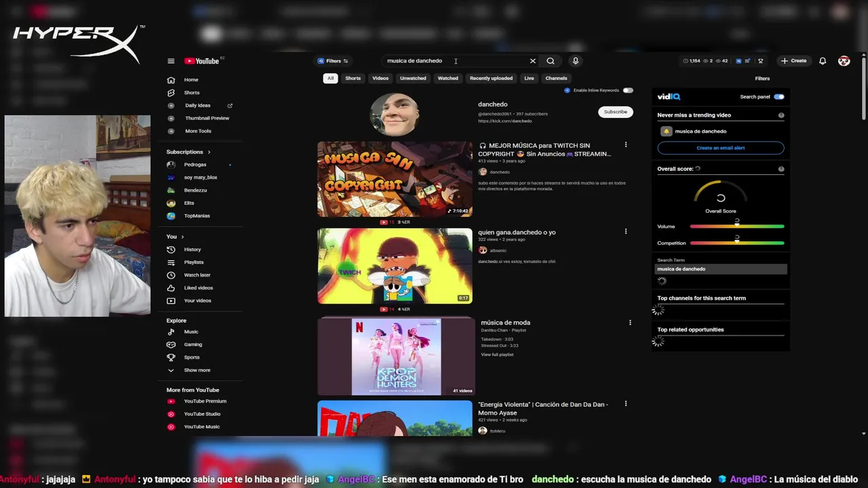Open options menu for Energia Violenta video
The image size is (868, 488).
click(x=626, y=404)
